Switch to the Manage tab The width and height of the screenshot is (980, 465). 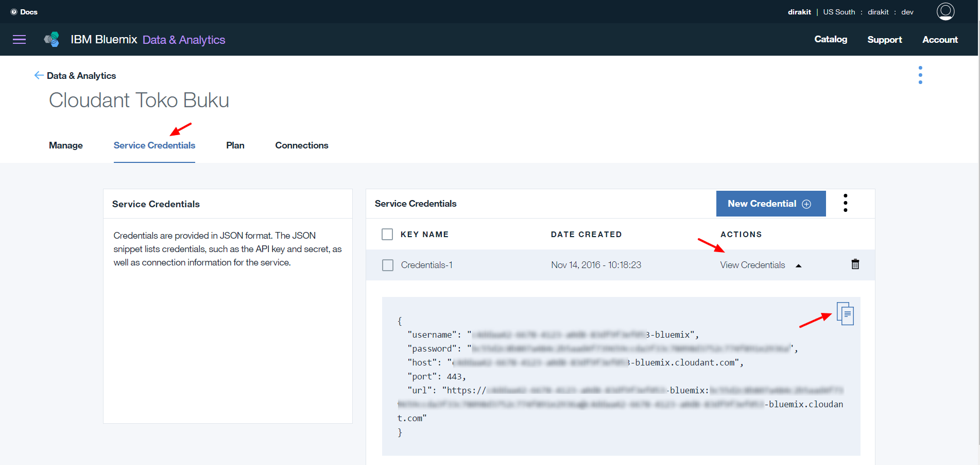(x=66, y=145)
